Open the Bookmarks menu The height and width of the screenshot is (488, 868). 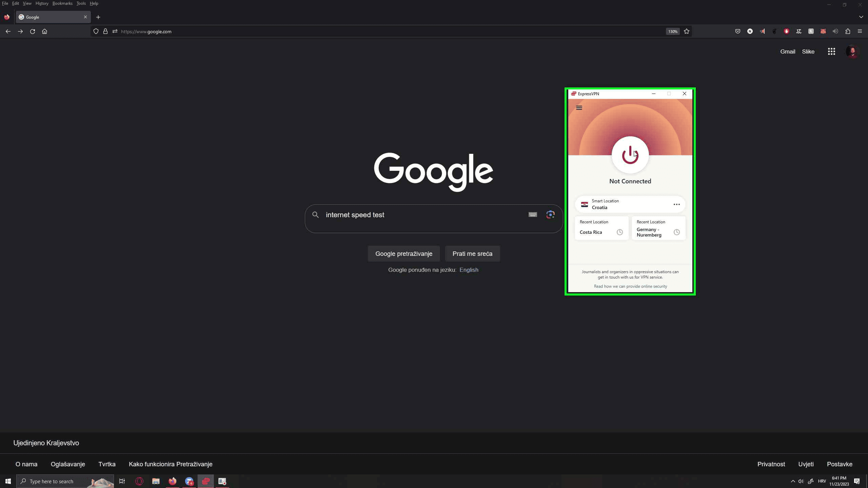tap(62, 3)
